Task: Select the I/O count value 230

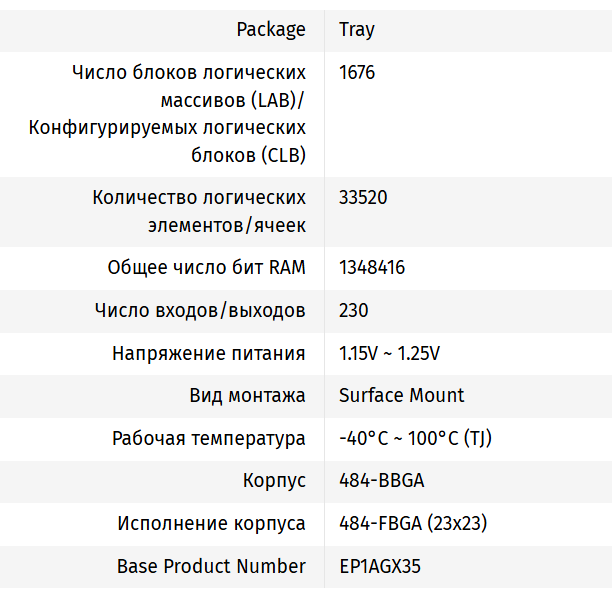Action: [x=354, y=310]
